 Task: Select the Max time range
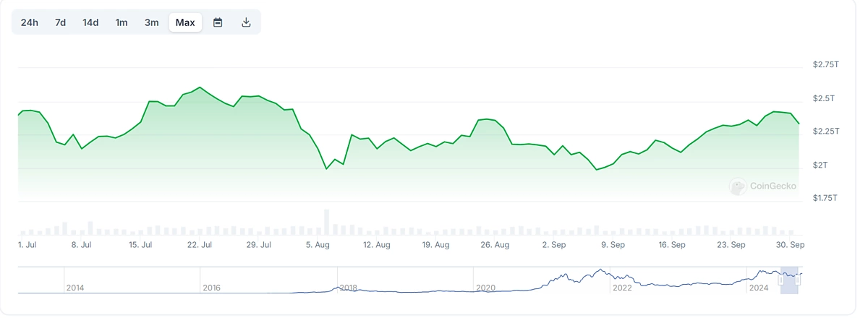185,22
